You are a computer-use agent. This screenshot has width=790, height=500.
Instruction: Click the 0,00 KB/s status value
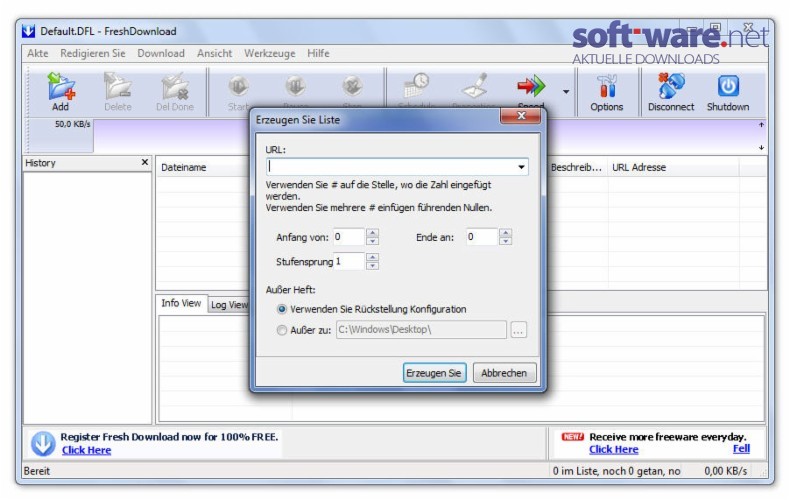(x=726, y=471)
